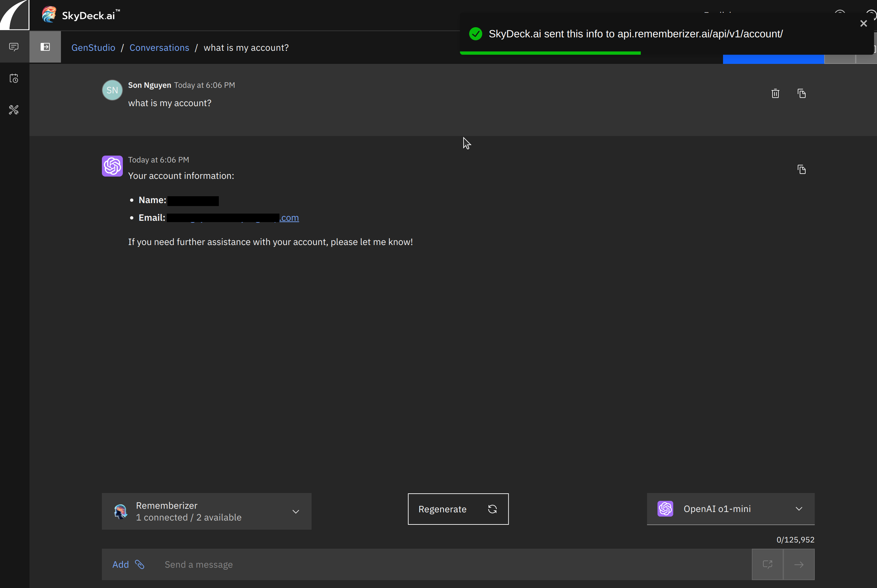877x588 pixels.
Task: Collapse the side panel with the arrow icon
Action: (x=45, y=47)
